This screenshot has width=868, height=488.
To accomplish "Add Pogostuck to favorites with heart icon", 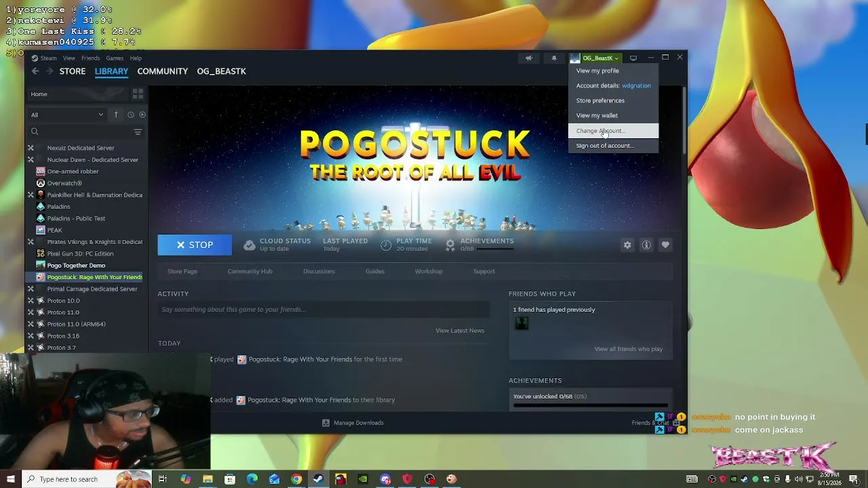I will (665, 245).
